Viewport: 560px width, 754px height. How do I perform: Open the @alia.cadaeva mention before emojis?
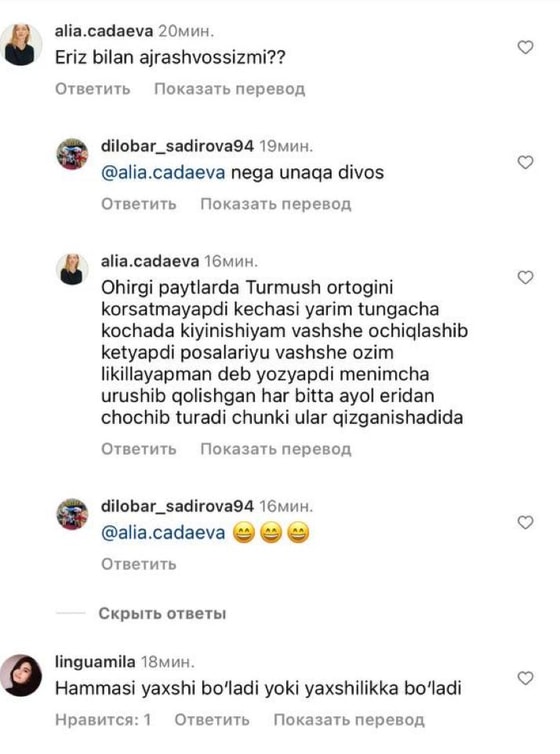[x=163, y=533]
